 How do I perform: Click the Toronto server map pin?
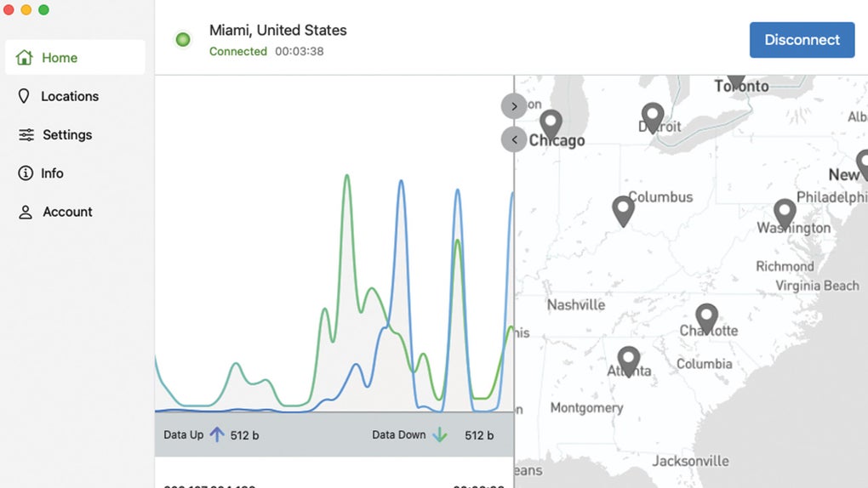(x=736, y=81)
